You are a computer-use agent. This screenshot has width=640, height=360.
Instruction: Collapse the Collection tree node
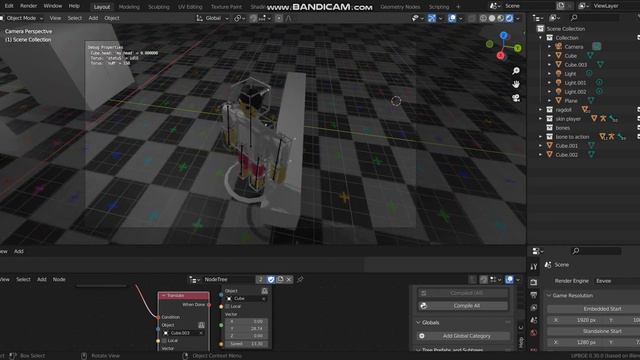(x=540, y=38)
